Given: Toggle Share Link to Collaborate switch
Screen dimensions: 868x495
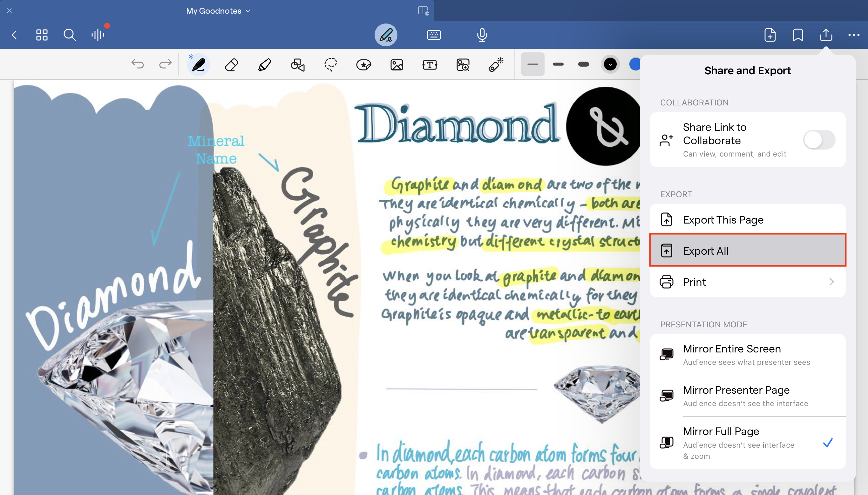Looking at the screenshot, I should (819, 140).
